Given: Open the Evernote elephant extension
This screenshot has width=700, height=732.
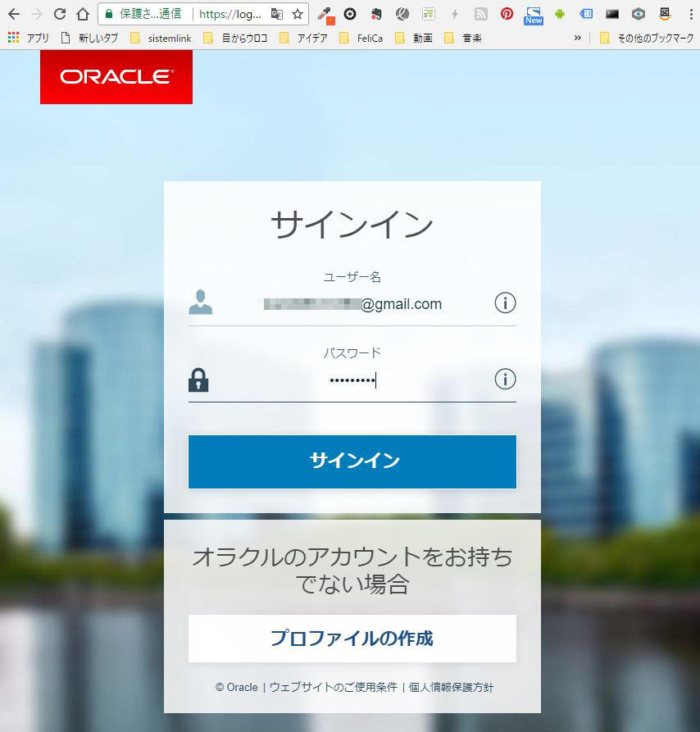Looking at the screenshot, I should coord(376,14).
